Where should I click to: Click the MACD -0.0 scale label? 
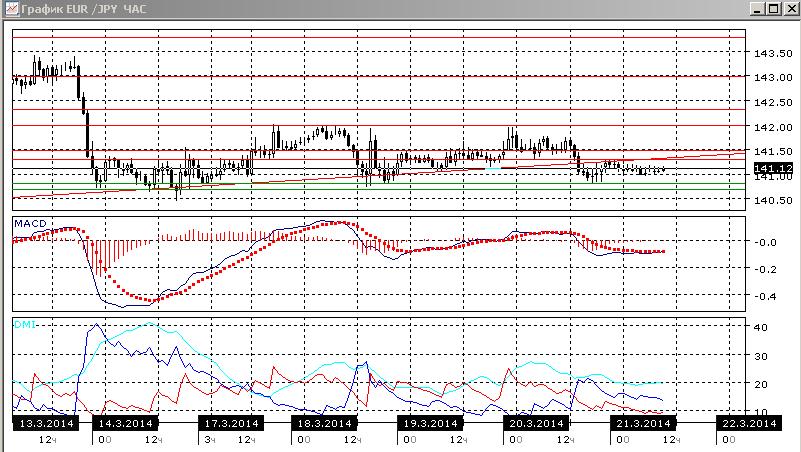click(765, 243)
